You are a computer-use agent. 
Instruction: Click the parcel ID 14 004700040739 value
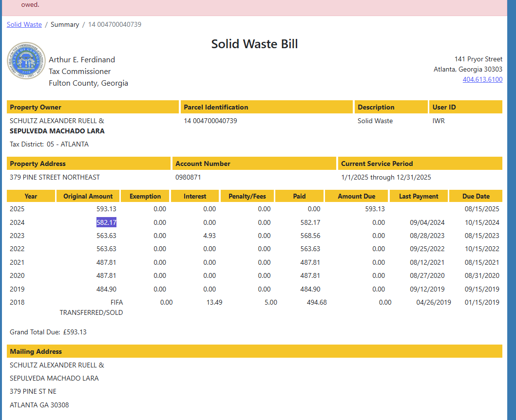pyautogui.click(x=210, y=121)
